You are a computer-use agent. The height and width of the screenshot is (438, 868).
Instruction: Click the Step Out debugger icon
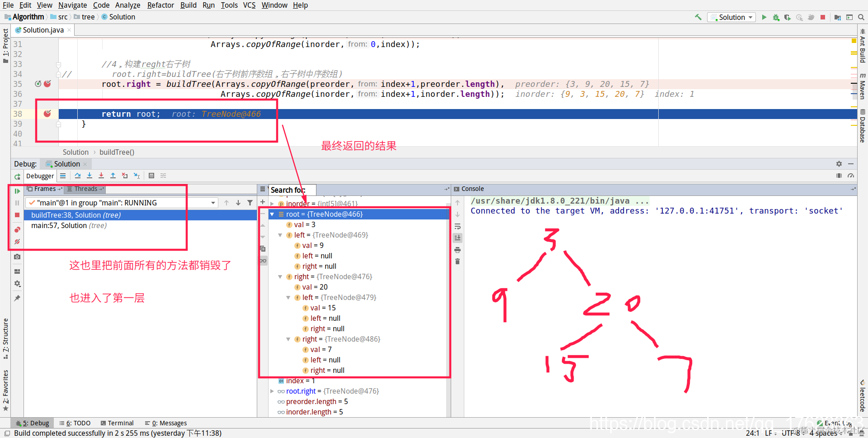coord(113,176)
